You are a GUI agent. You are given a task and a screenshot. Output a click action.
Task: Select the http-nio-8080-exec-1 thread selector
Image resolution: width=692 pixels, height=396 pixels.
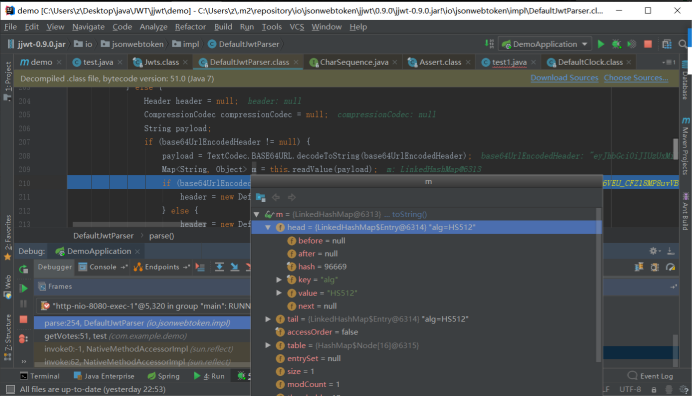(x=144, y=305)
